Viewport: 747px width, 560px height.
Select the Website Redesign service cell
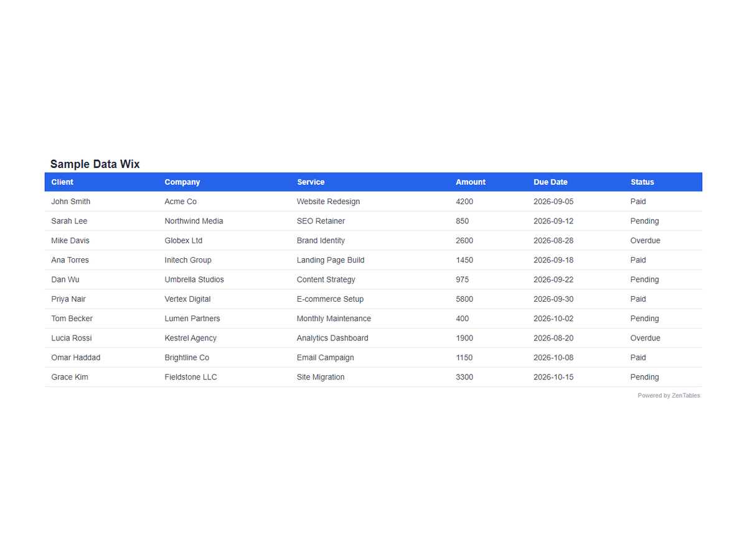(328, 202)
